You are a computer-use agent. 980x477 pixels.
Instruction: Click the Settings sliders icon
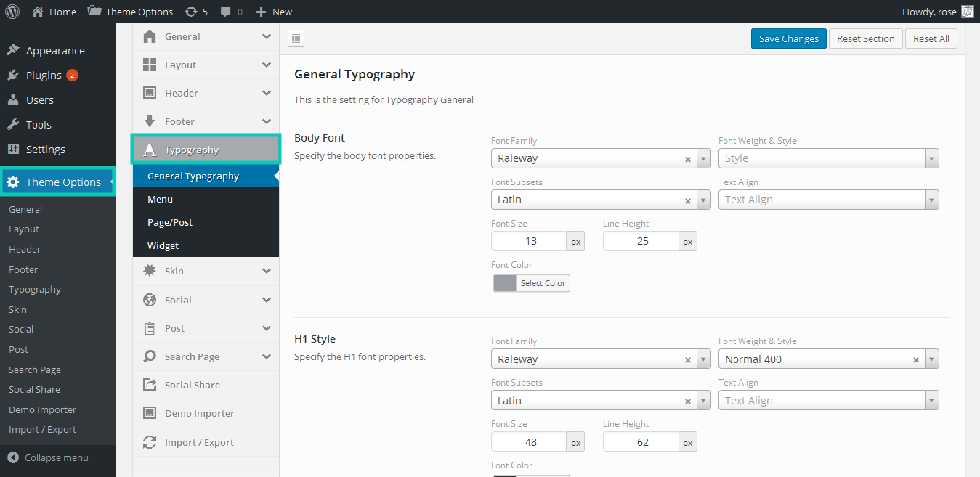[13, 149]
